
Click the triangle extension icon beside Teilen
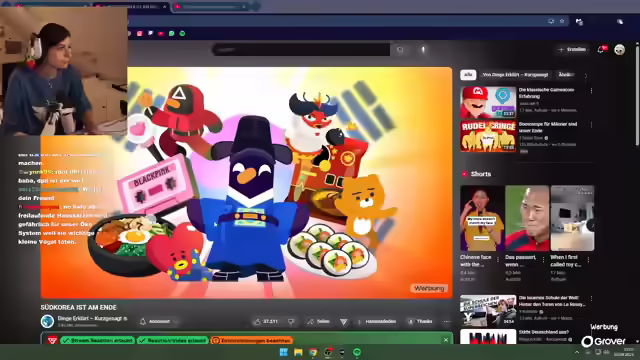[x=344, y=322]
